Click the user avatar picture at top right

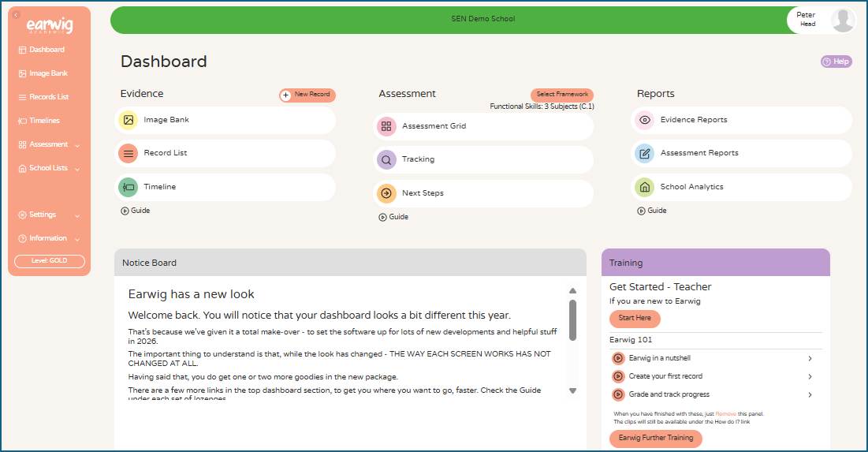point(843,21)
